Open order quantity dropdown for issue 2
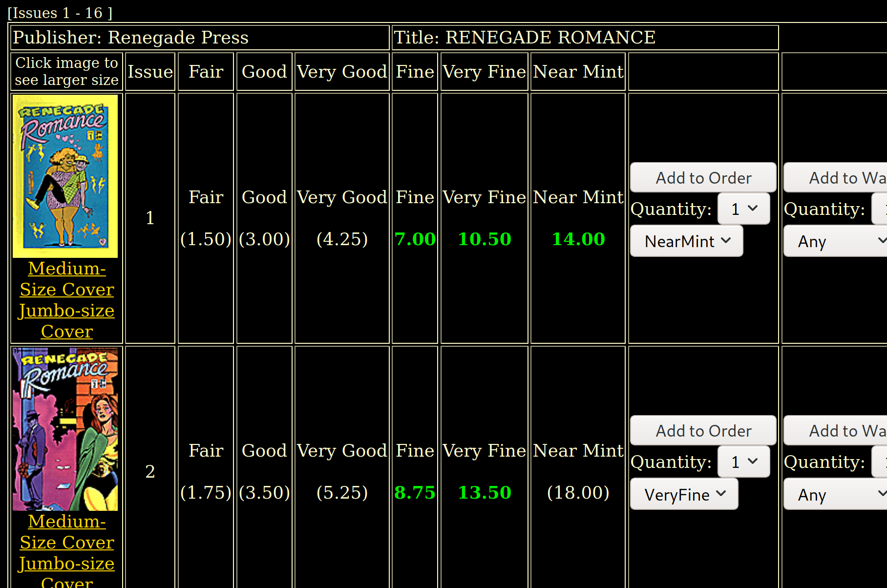This screenshot has height=588, width=887. [744, 462]
